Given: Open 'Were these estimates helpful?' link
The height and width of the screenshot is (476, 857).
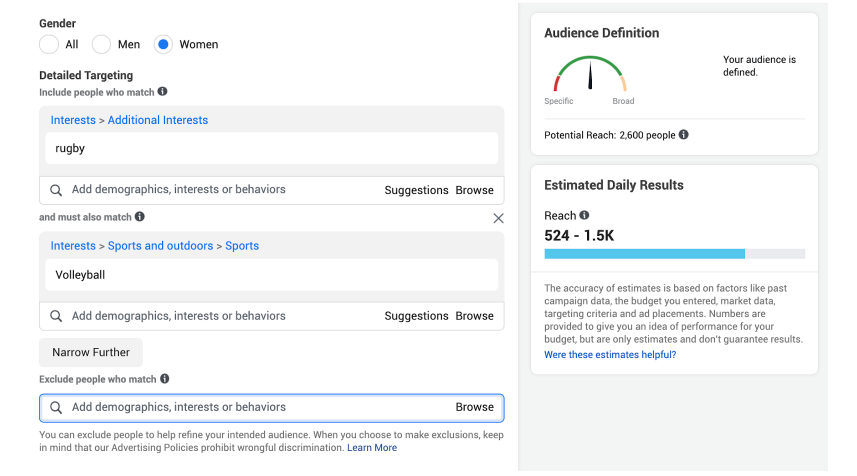Looking at the screenshot, I should (610, 355).
